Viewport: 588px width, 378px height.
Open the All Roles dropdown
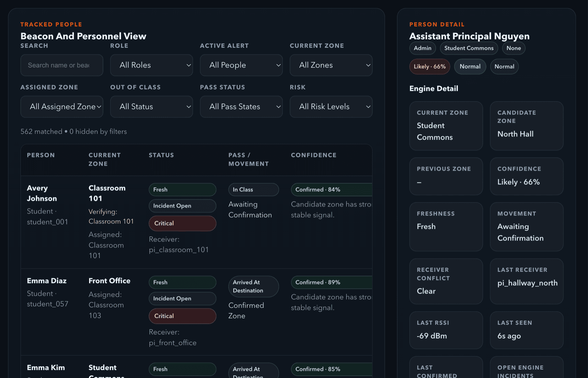tap(152, 65)
